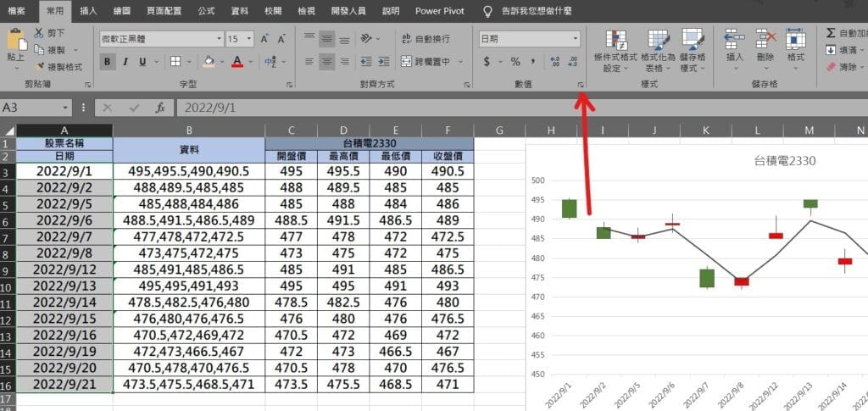Open the font color dropdown arrow
The image size is (868, 411).
pyautogui.click(x=251, y=61)
